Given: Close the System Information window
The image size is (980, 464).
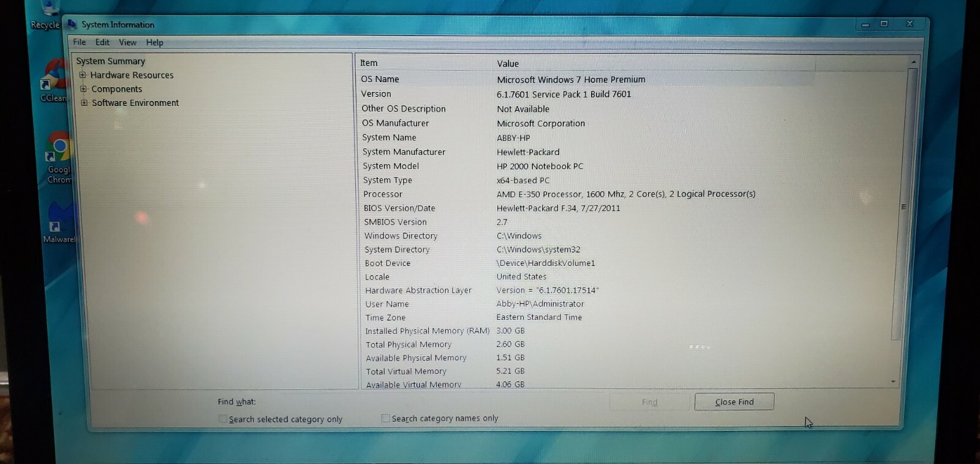Looking at the screenshot, I should click(910, 24).
